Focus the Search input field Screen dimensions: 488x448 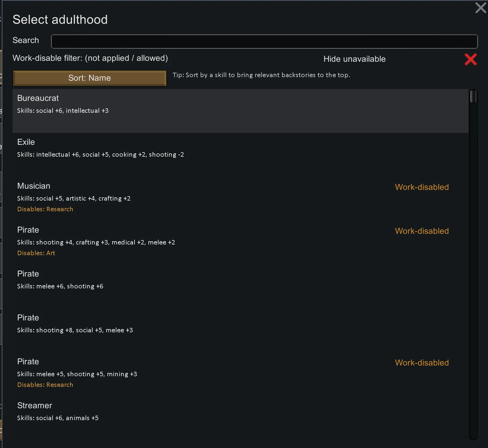[264, 42]
